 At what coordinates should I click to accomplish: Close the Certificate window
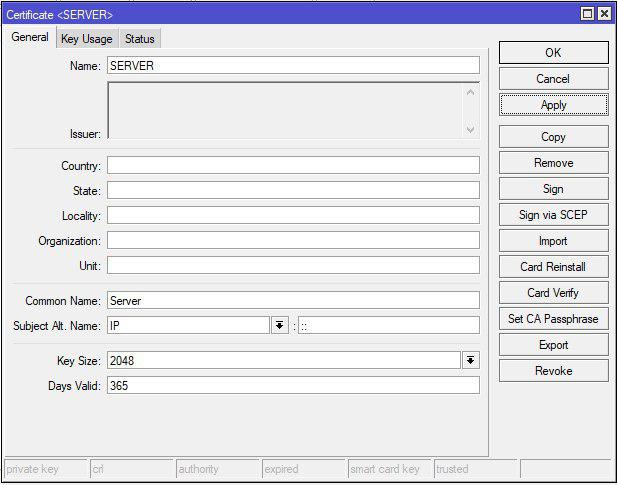[604, 14]
